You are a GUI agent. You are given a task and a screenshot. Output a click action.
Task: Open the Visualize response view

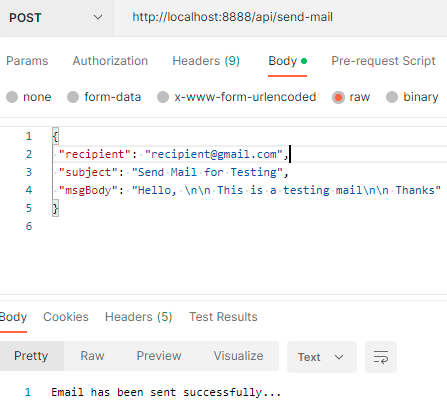coord(238,356)
